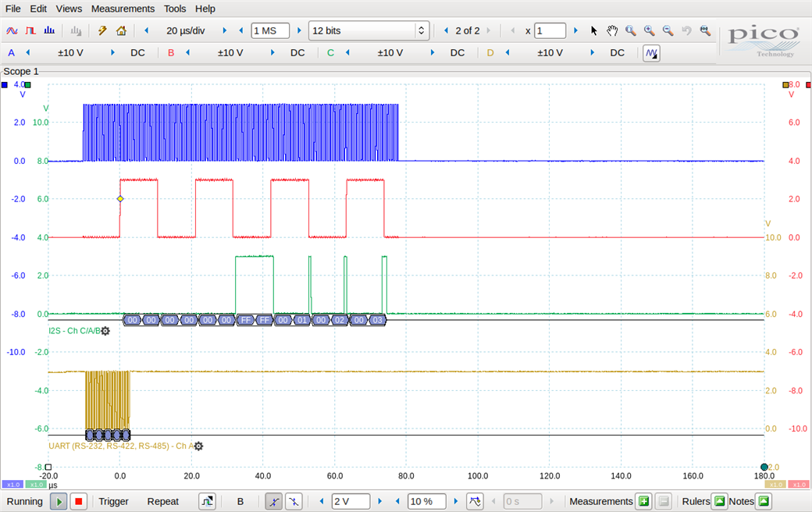Open timebase 20 µs/div selector
The image size is (812, 512).
click(185, 30)
